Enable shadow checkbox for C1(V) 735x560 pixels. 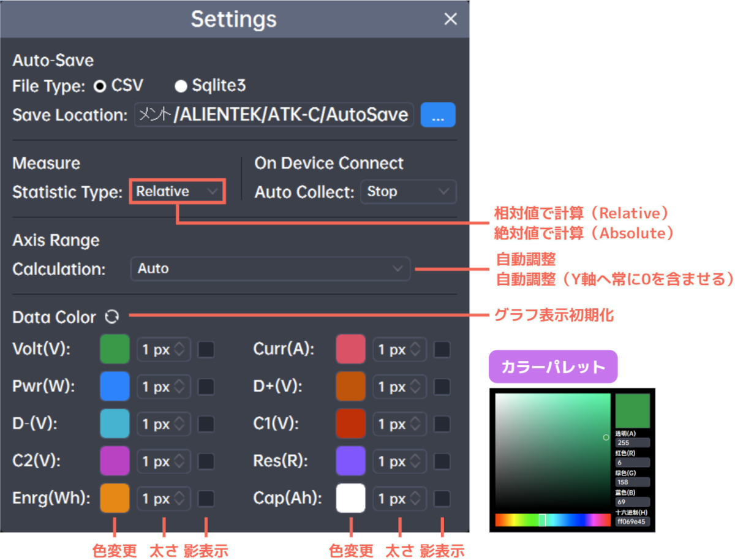(442, 424)
